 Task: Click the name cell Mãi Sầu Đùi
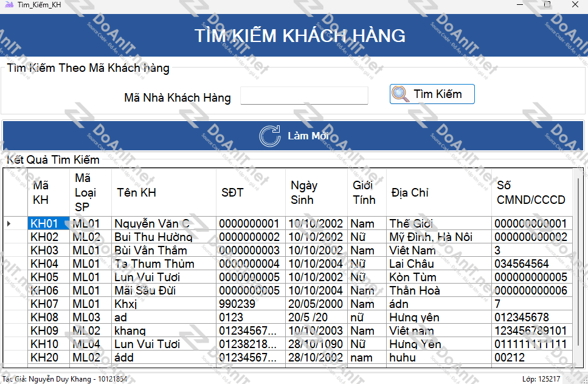(164, 290)
